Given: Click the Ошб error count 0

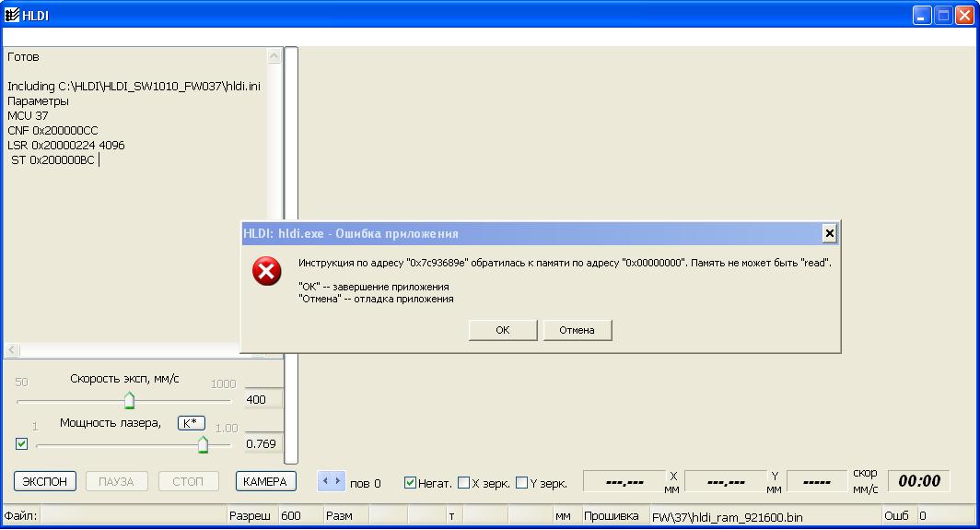Looking at the screenshot, I should coord(923,515).
